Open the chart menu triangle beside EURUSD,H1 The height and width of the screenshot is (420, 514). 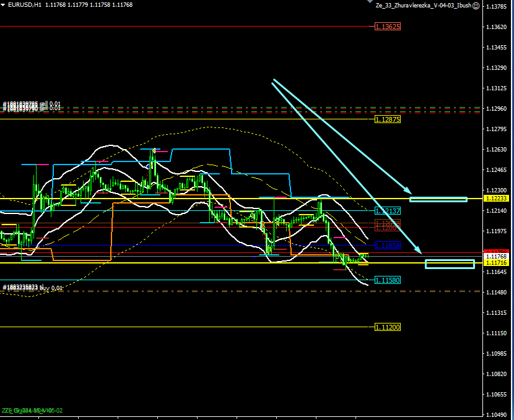pyautogui.click(x=3, y=5)
